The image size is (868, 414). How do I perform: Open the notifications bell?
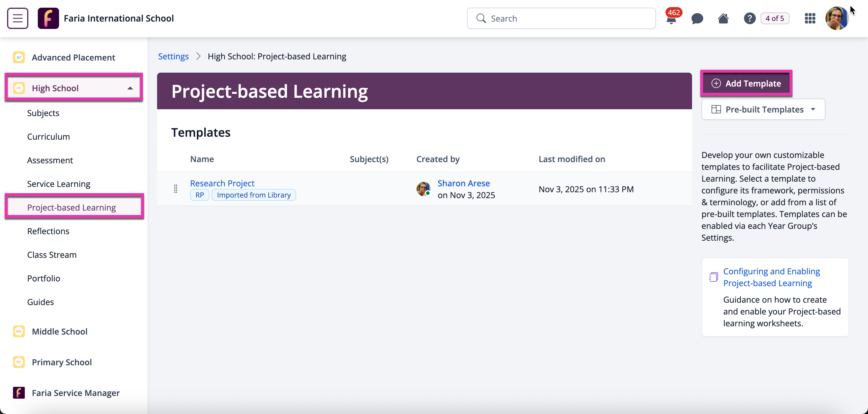[671, 19]
